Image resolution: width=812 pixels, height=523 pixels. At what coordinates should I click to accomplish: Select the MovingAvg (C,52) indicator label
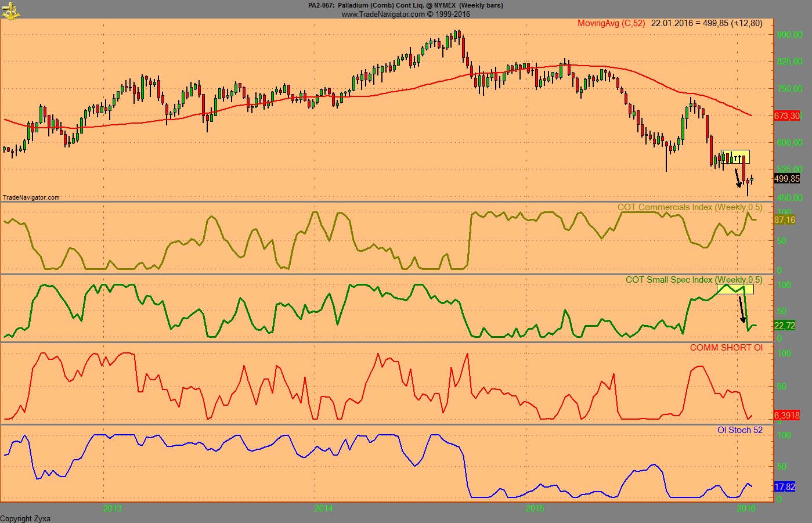(x=611, y=23)
